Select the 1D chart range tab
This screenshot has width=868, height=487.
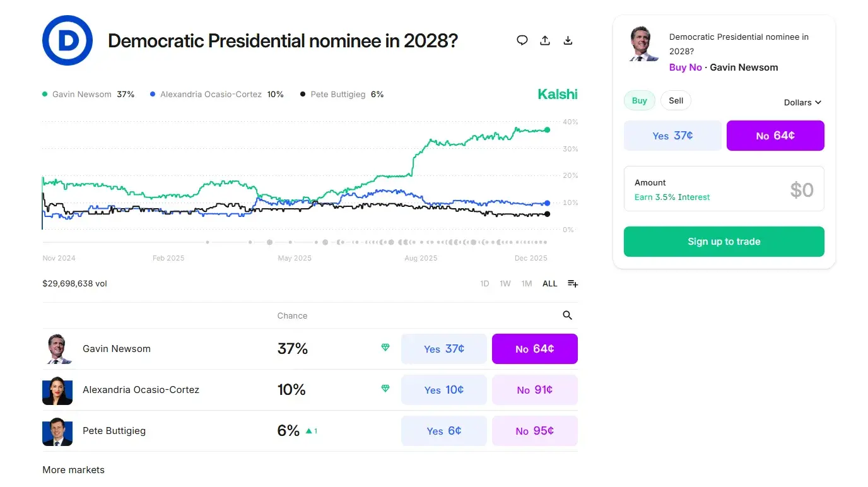(x=484, y=283)
